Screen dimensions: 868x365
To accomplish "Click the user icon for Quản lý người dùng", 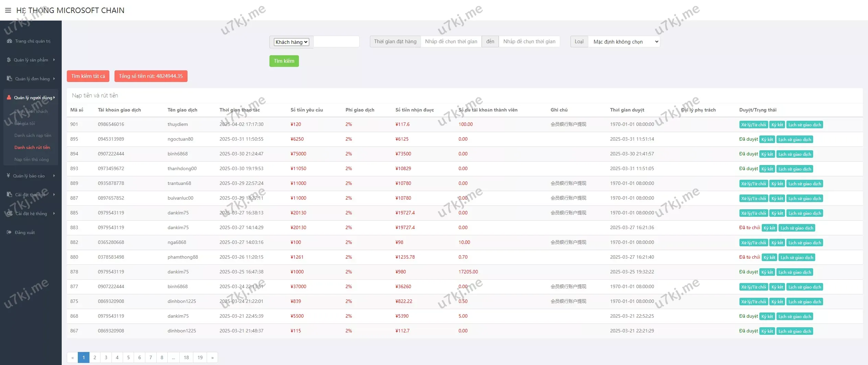I will (9, 97).
